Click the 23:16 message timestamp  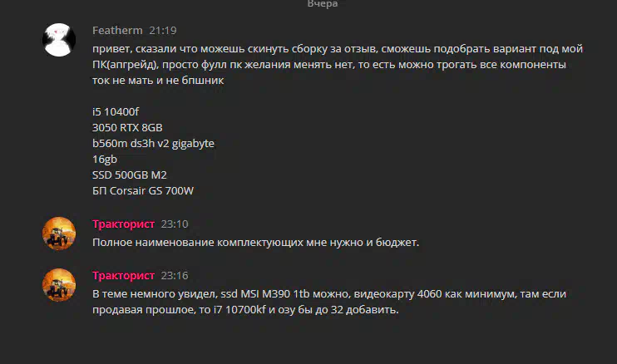175,276
